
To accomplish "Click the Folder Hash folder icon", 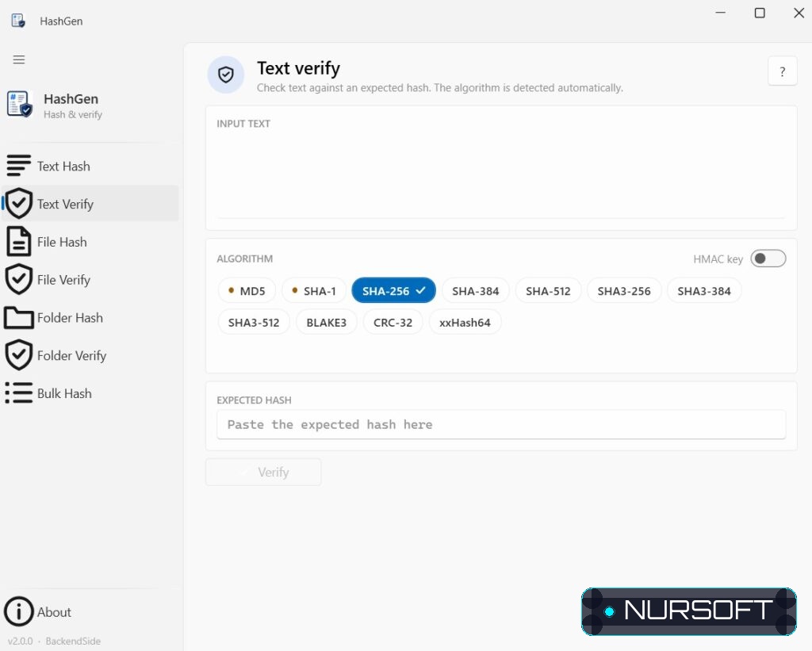I will (19, 317).
